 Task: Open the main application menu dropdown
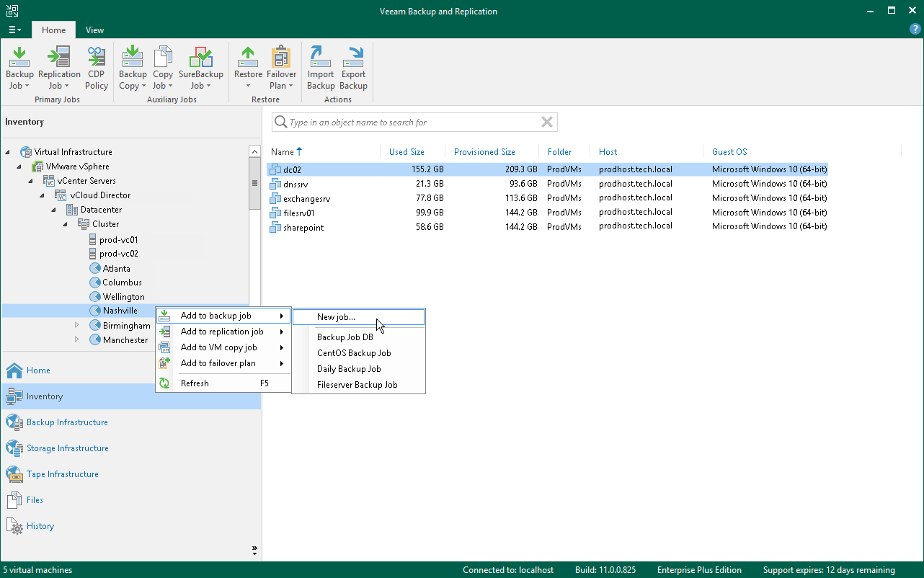(14, 30)
